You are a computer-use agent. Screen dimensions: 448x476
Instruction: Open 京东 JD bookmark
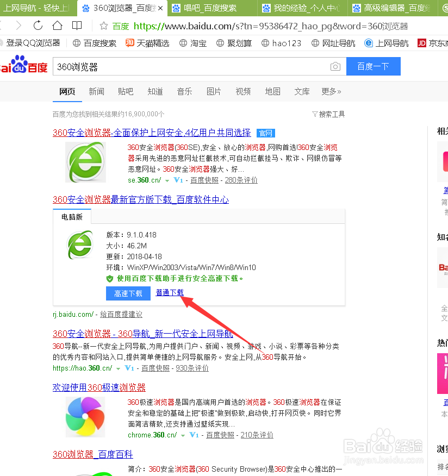[433, 43]
